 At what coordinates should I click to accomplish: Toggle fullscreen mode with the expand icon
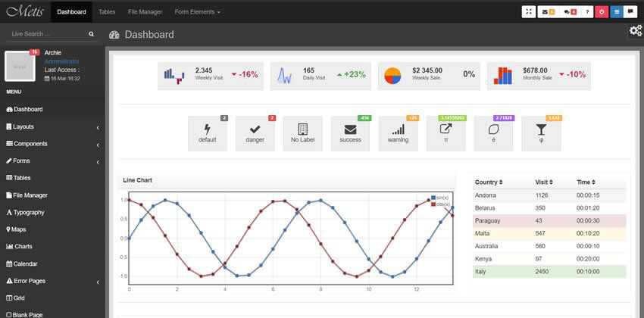[x=529, y=12]
